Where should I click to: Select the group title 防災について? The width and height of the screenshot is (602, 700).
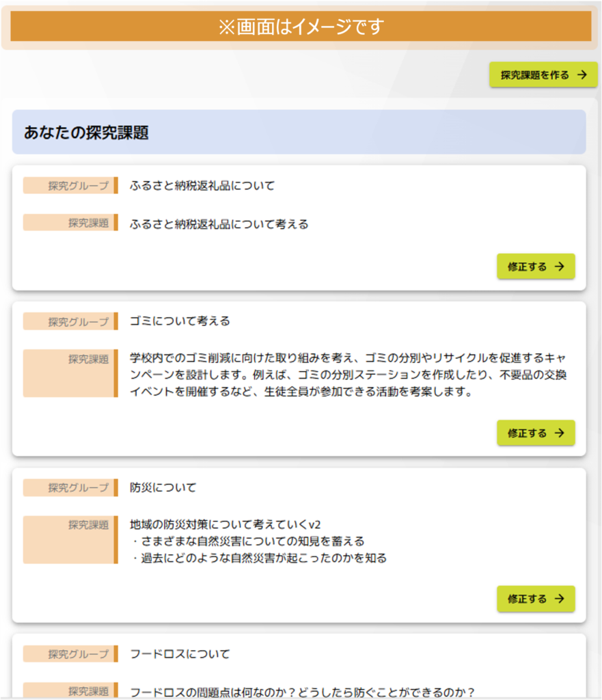pos(163,487)
